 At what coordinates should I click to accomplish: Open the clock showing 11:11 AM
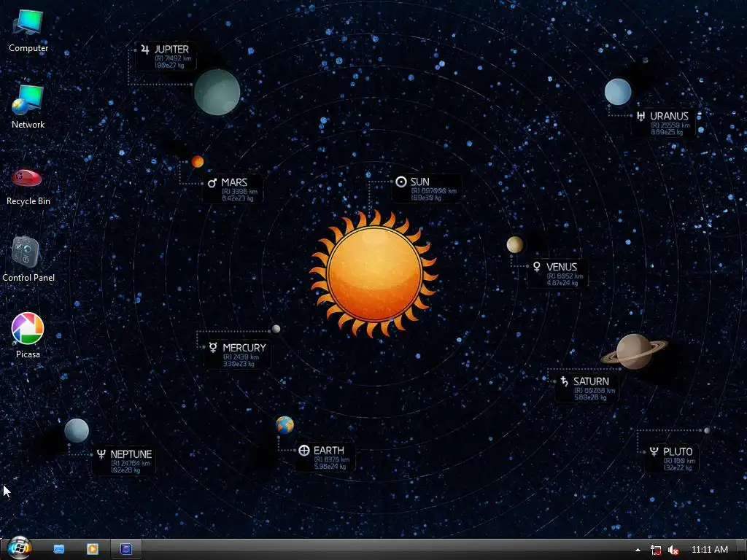(709, 550)
